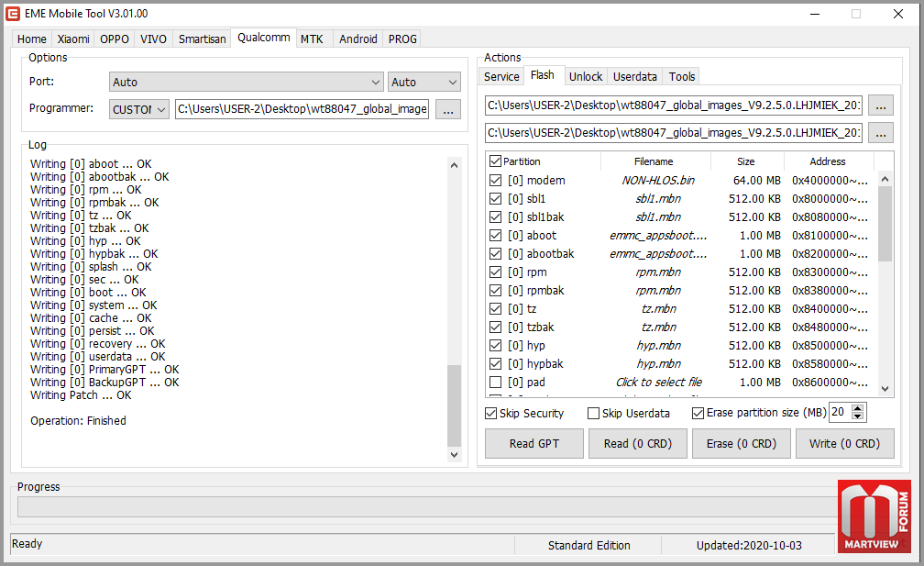The height and width of the screenshot is (566, 924).
Task: Click the Progress bar
Action: pos(428,507)
